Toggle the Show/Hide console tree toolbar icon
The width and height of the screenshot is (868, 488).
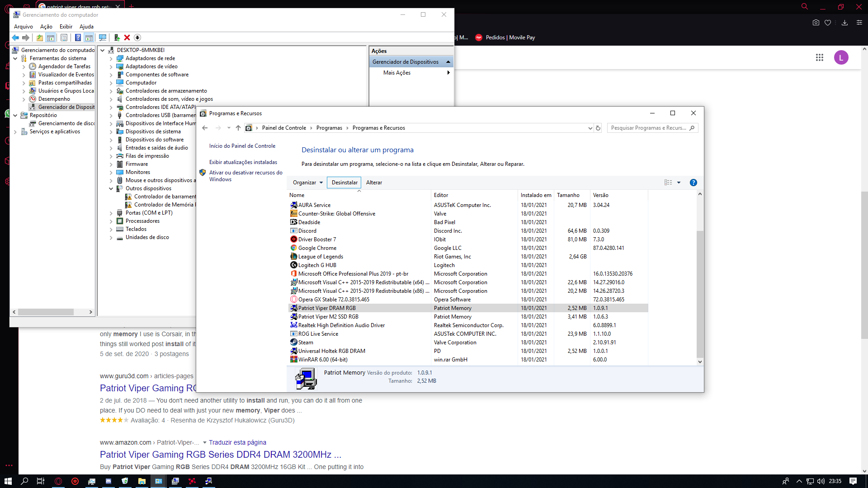pos(51,38)
